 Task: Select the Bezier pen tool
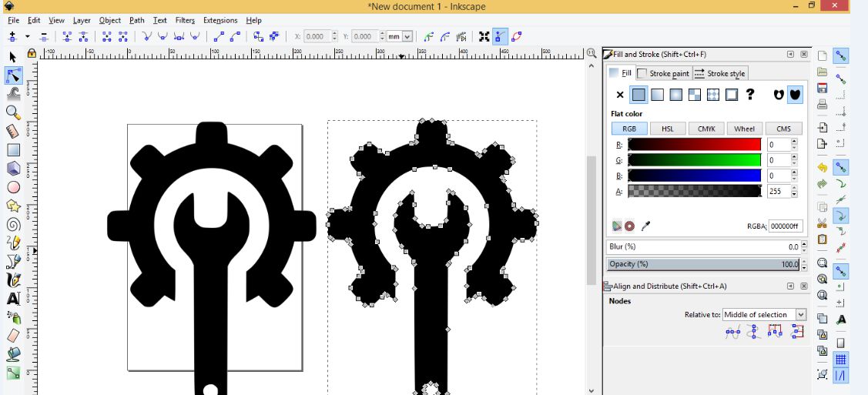tap(13, 261)
